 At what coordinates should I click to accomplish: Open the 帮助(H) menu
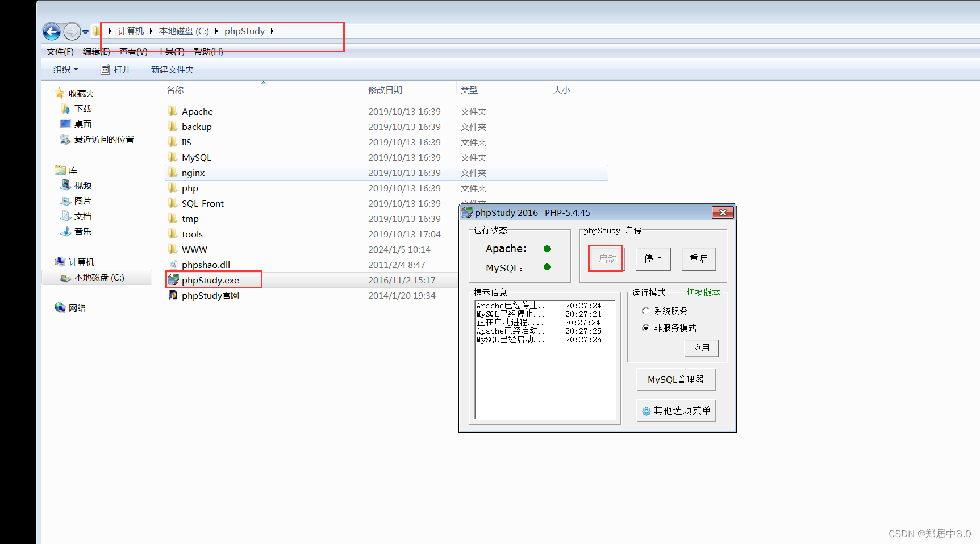tap(208, 52)
